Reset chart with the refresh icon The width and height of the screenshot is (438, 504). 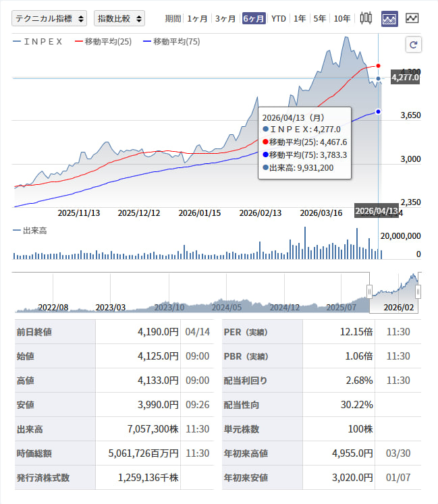pyautogui.click(x=414, y=45)
